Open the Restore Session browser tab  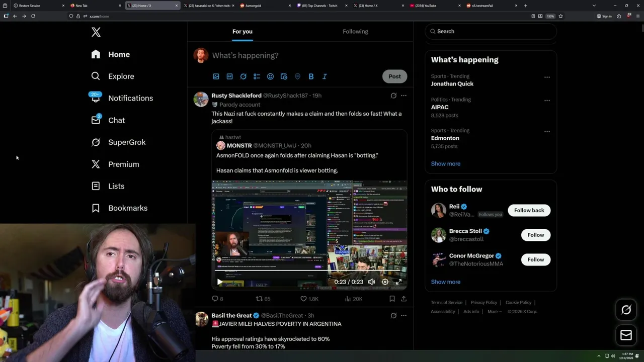coord(39,6)
